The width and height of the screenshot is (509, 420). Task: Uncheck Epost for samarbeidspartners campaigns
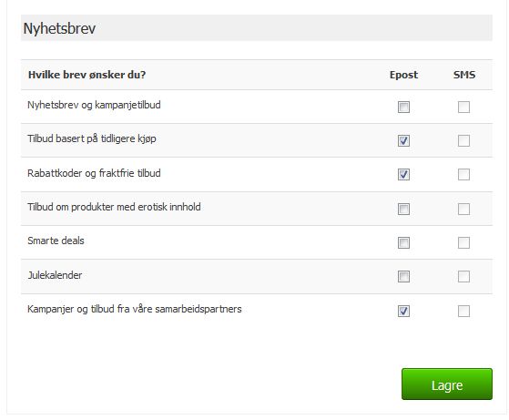click(403, 311)
